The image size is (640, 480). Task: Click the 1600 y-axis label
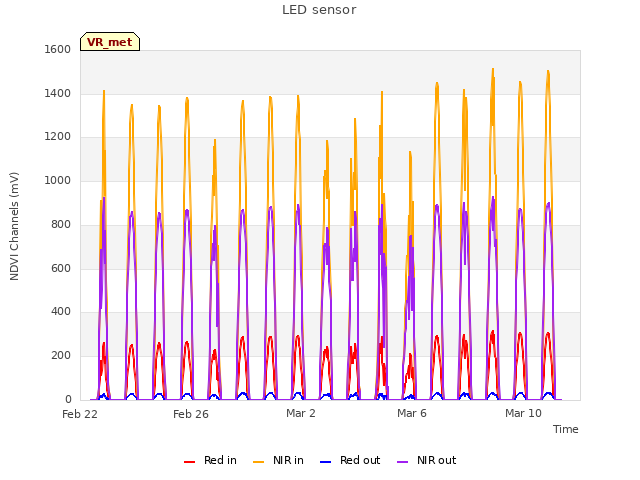58,49
